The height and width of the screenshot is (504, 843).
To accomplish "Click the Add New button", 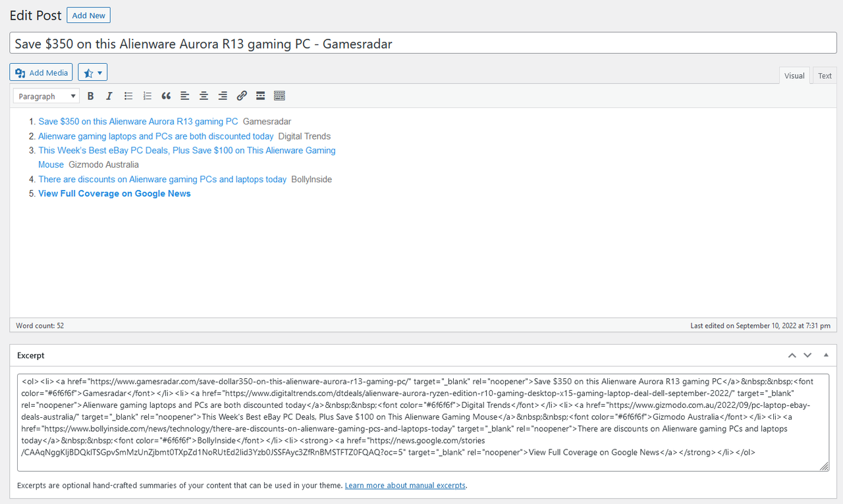I will 88,15.
